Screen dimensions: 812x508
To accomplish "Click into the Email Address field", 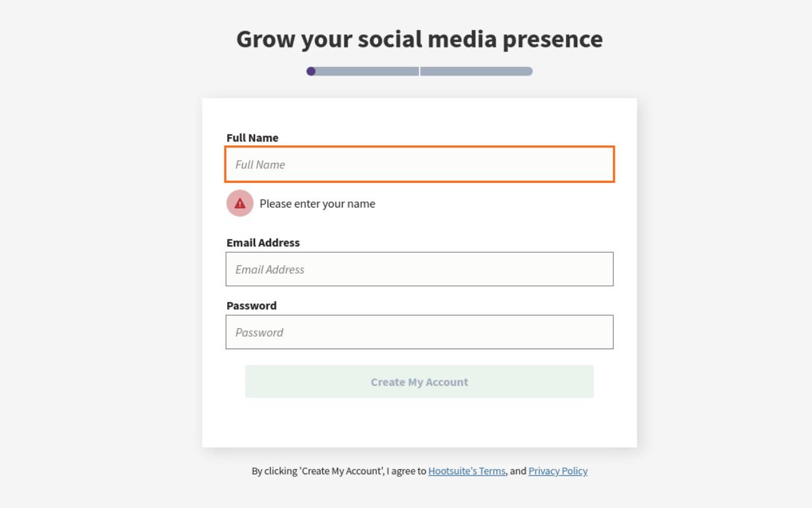I will pos(419,269).
